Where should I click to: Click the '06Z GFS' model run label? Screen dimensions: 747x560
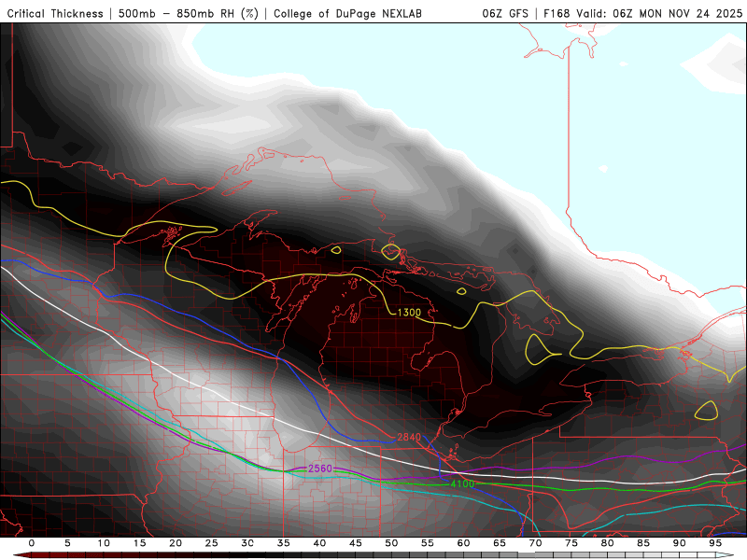[505, 13]
